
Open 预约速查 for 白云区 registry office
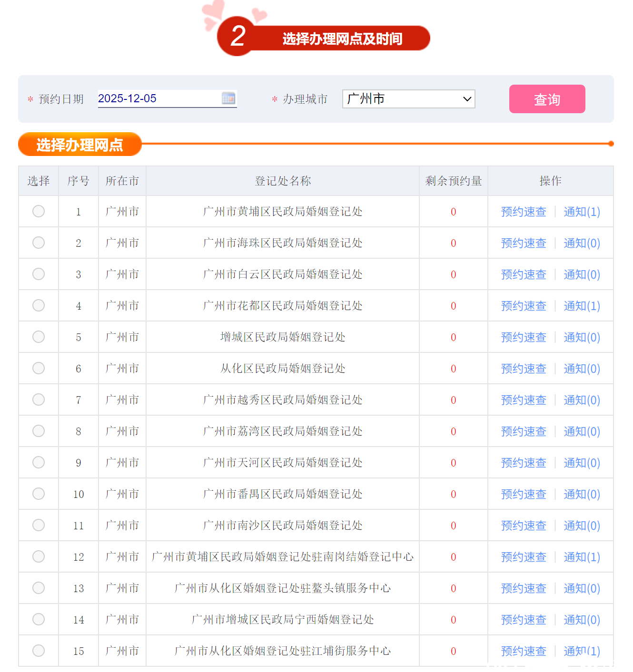pyautogui.click(x=524, y=274)
